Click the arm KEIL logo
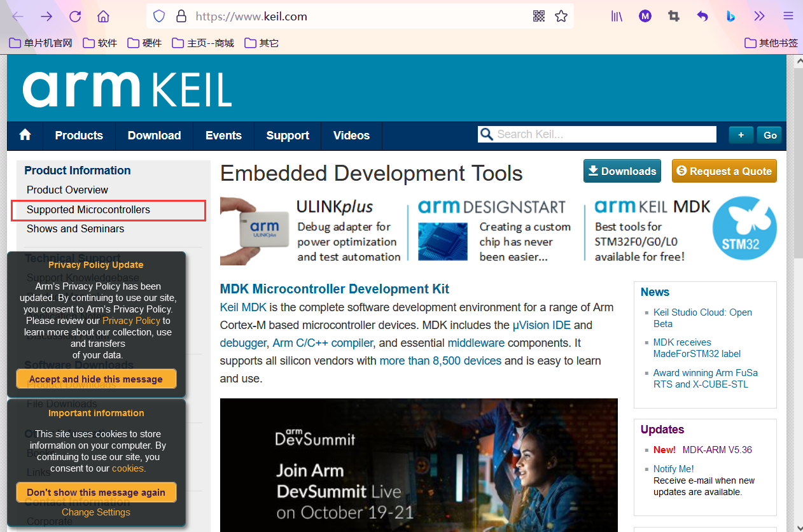The image size is (803, 532). coord(127,89)
